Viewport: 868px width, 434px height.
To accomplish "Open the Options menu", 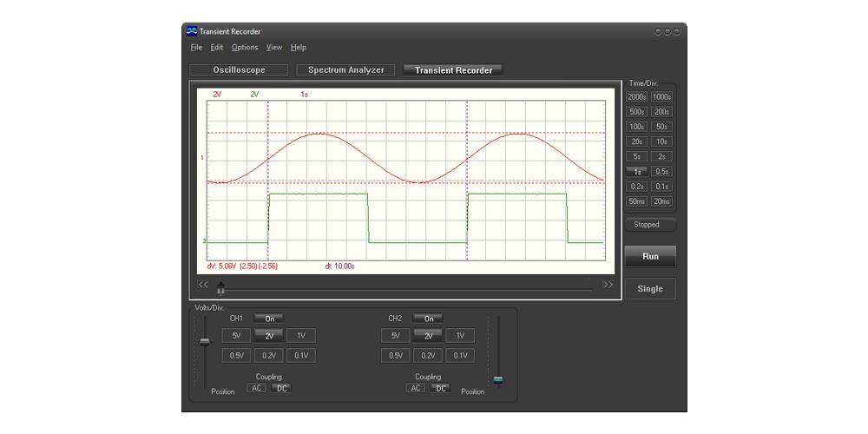I will pos(245,48).
